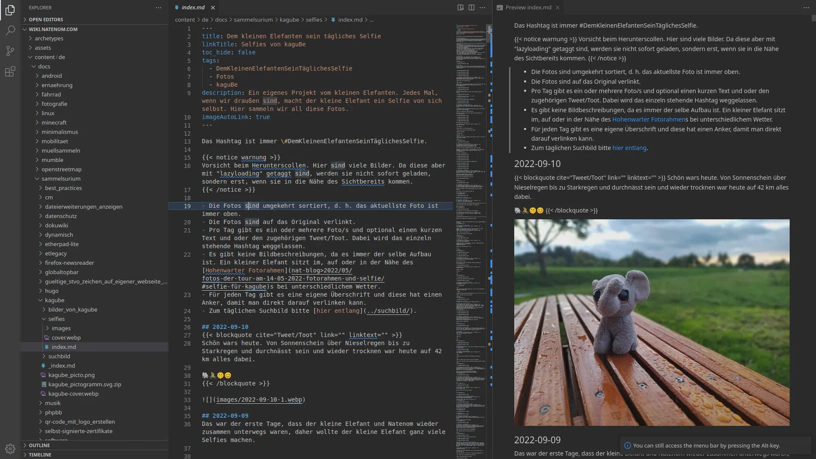Screen dimensions: 816x459
Task: Expand the best_practices folder
Action: (63, 188)
